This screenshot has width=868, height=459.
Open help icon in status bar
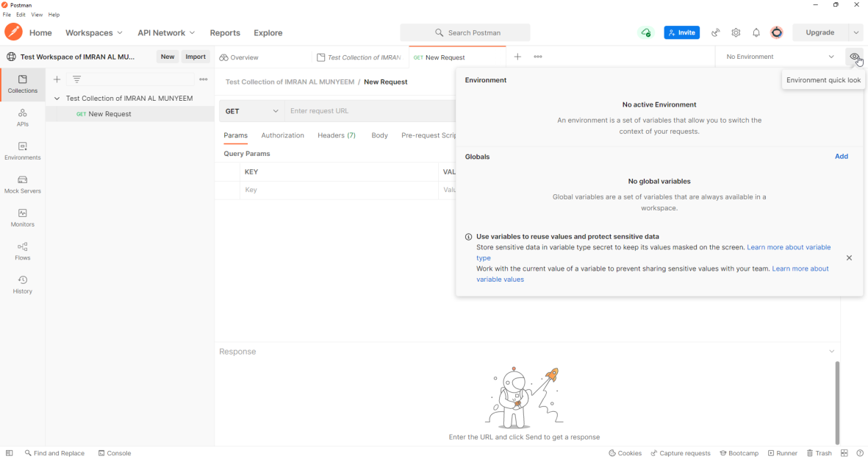pyautogui.click(x=860, y=453)
